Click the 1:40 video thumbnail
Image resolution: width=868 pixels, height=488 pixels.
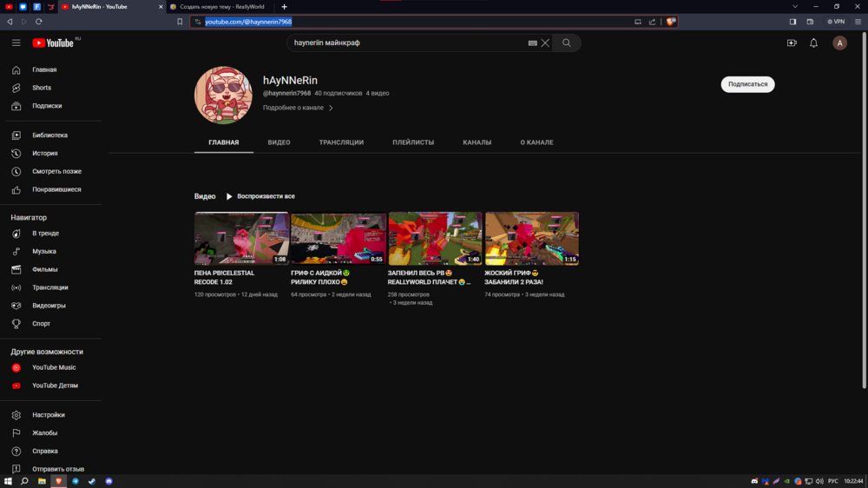435,238
